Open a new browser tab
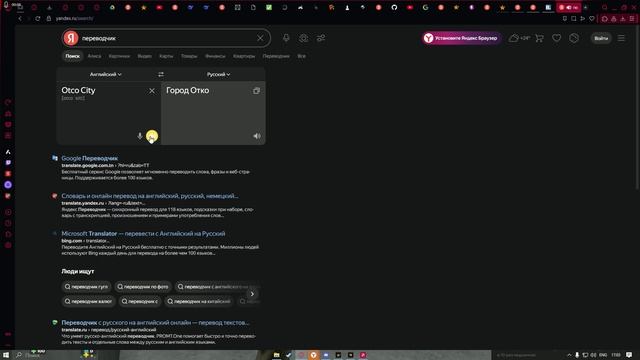This screenshot has height=360, width=640. [585, 7]
